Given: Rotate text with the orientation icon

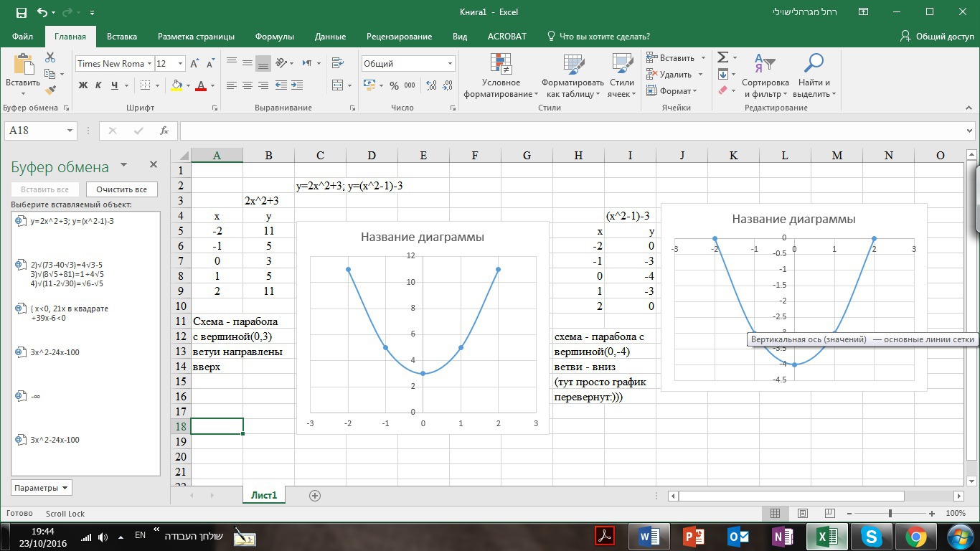Looking at the screenshot, I should pyautogui.click(x=281, y=63).
